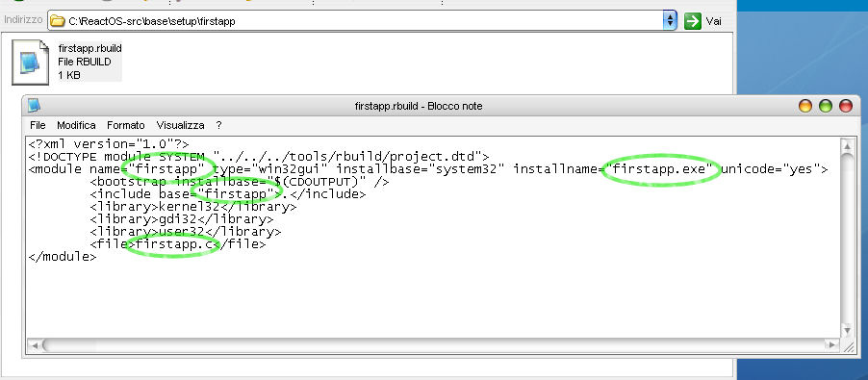
Task: Close the Blocco note window
Action: [846, 106]
